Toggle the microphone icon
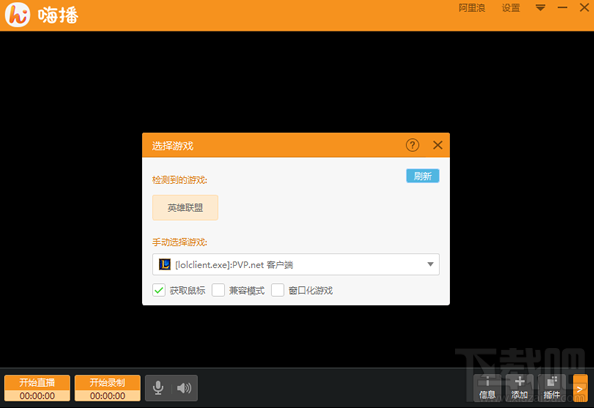The image size is (594, 408). click(x=158, y=388)
